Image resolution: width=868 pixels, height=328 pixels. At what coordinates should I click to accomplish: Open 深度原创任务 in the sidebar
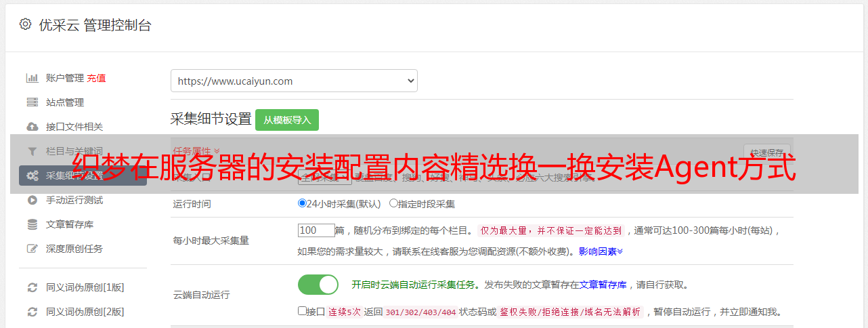[x=74, y=249]
